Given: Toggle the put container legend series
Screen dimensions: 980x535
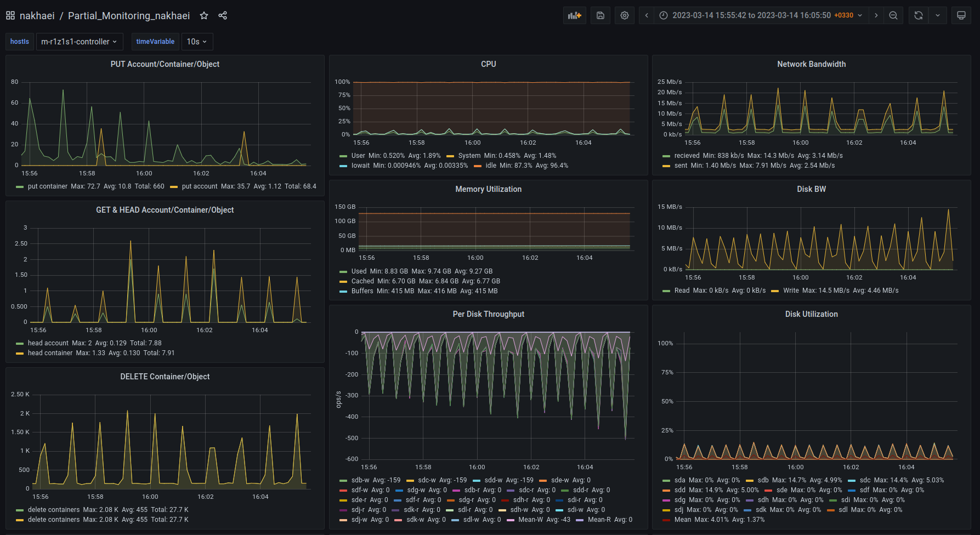Looking at the screenshot, I should [x=48, y=186].
